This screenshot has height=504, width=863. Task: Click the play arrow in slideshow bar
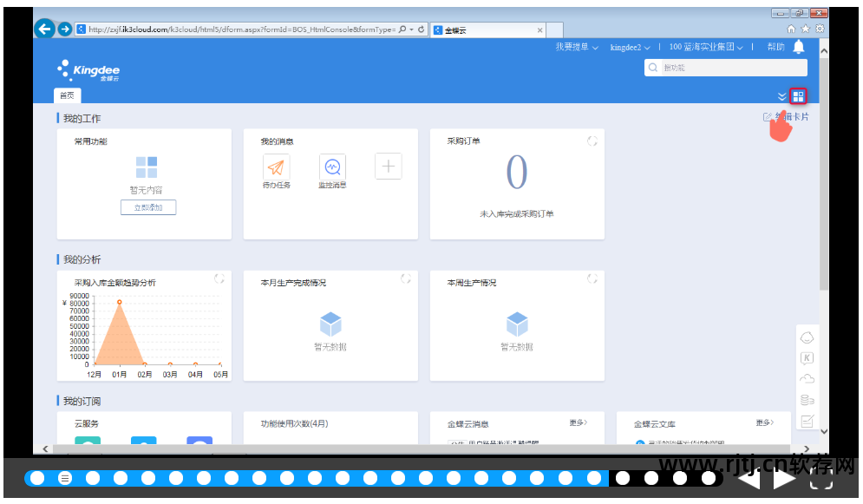[784, 479]
